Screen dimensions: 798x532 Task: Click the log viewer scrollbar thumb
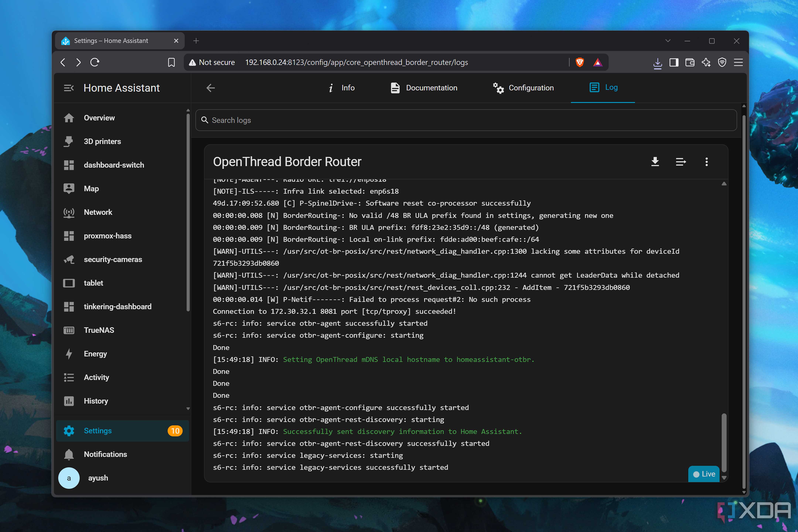point(724,443)
